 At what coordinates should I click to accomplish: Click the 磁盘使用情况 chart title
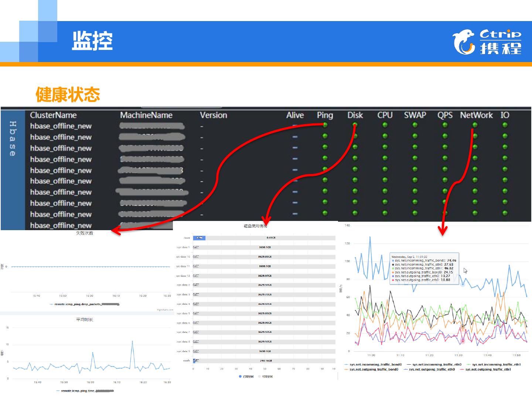pos(256,226)
